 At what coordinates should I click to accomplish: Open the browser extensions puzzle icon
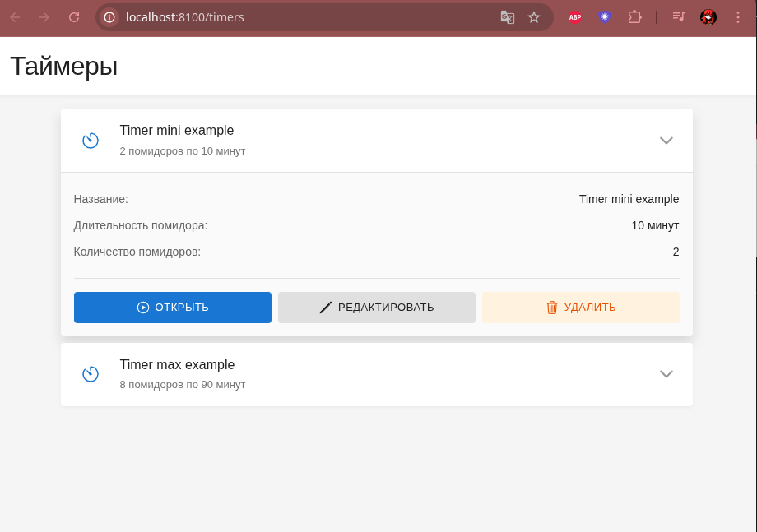[634, 17]
